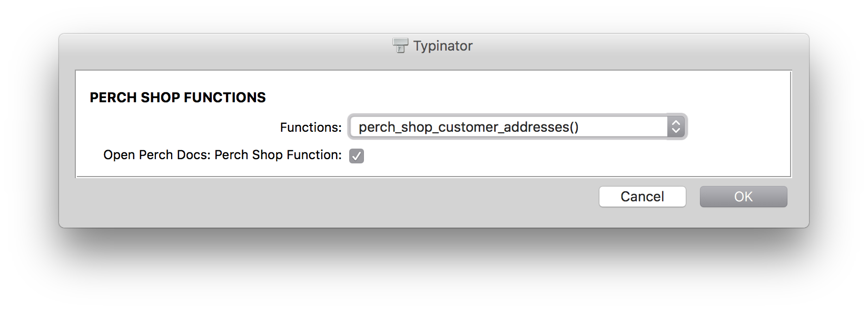
Task: Click the PERCH SHOP FUNCTIONS heading
Action: point(177,97)
